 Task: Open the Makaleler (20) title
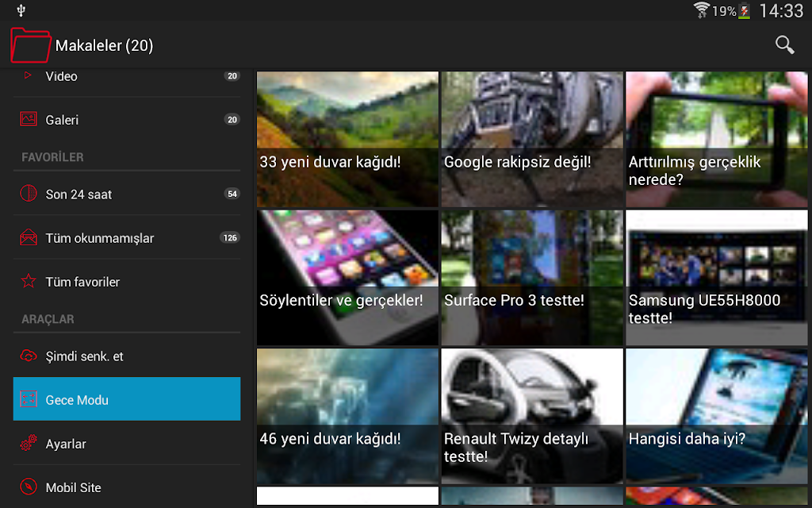click(x=104, y=45)
